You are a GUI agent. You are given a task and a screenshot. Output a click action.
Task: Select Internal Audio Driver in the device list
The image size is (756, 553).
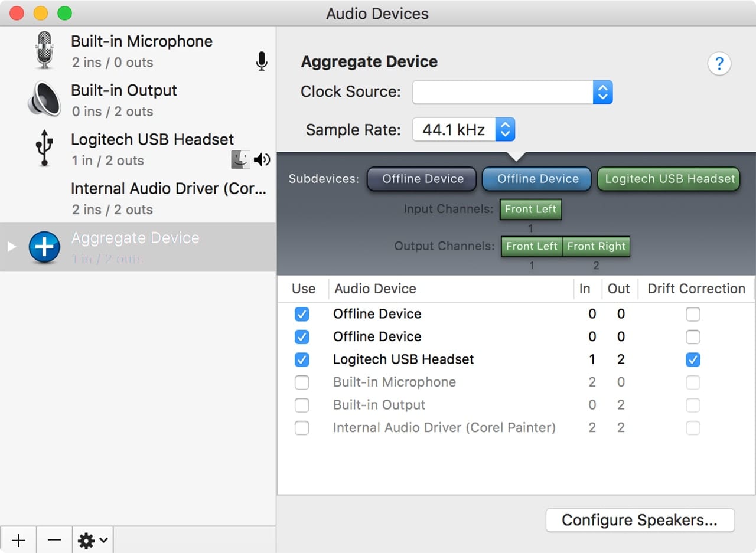pyautogui.click(x=168, y=198)
